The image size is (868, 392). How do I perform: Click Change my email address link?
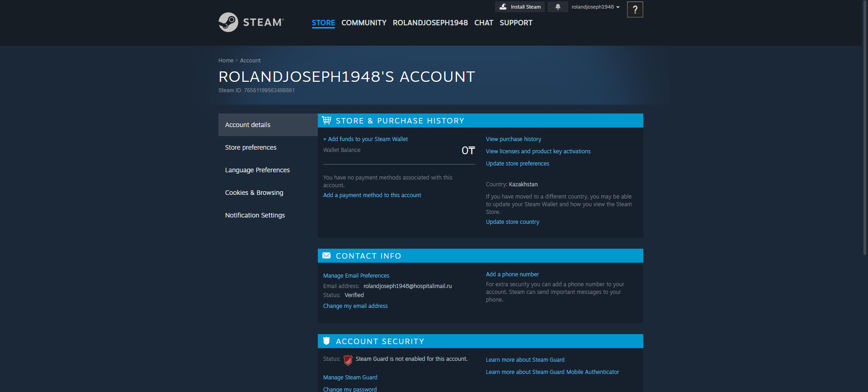pyautogui.click(x=355, y=306)
